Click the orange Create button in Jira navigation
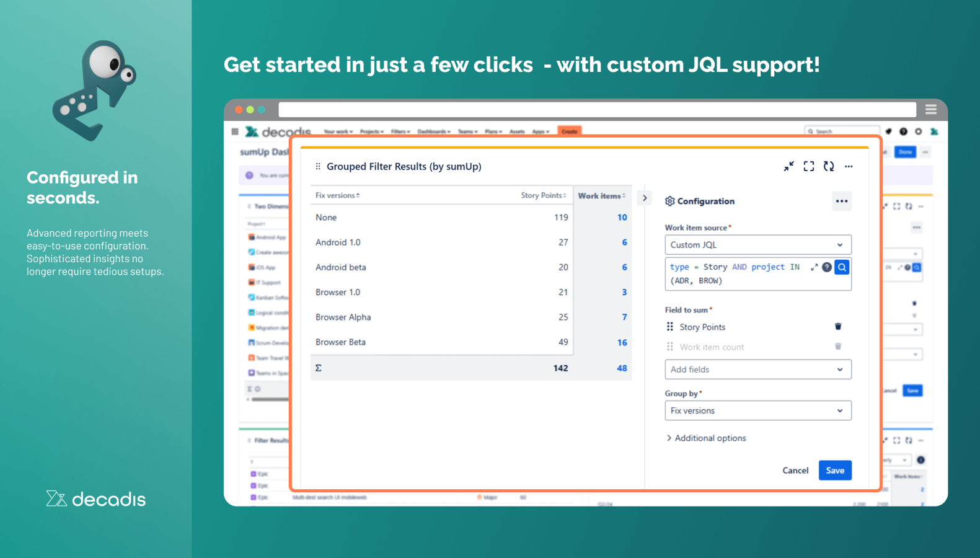The width and height of the screenshot is (980, 558). 569,131
